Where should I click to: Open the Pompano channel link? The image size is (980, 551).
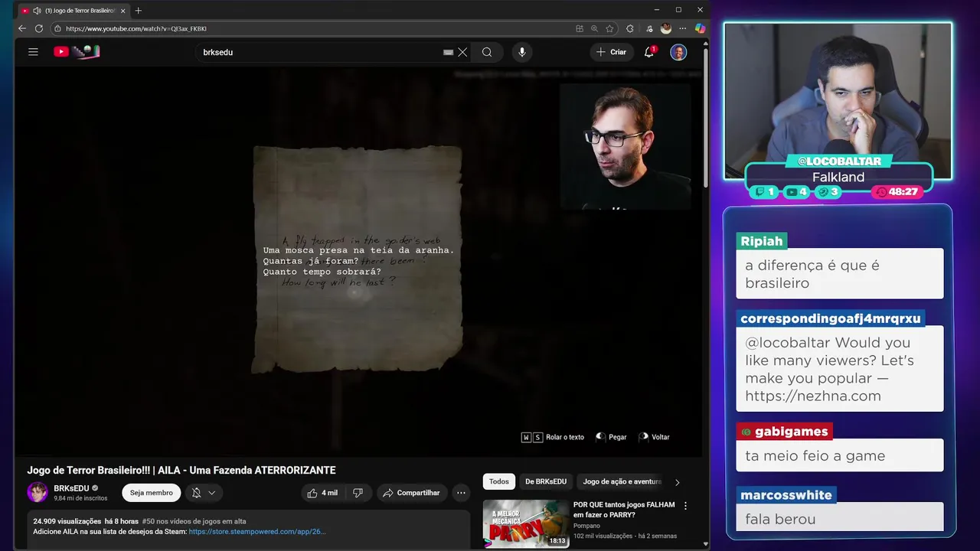587,526
